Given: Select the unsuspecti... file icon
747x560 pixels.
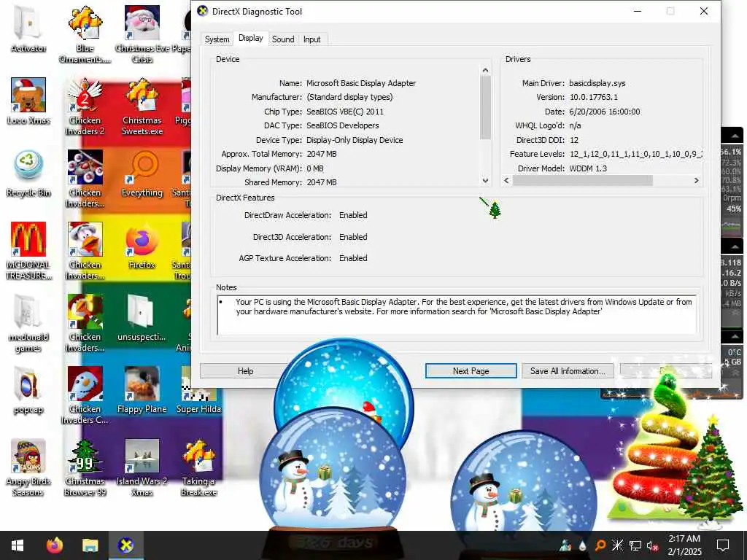Looking at the screenshot, I should click(x=142, y=318).
